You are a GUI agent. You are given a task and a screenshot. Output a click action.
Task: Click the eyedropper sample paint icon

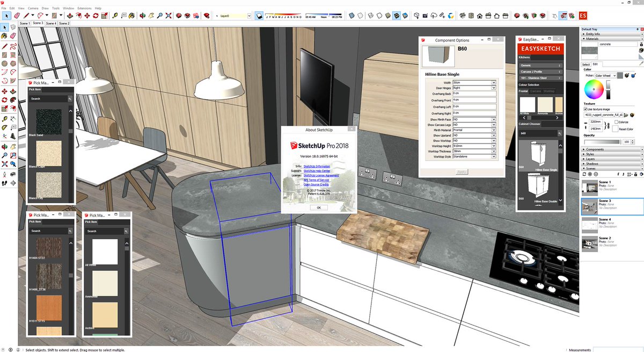[x=641, y=63]
